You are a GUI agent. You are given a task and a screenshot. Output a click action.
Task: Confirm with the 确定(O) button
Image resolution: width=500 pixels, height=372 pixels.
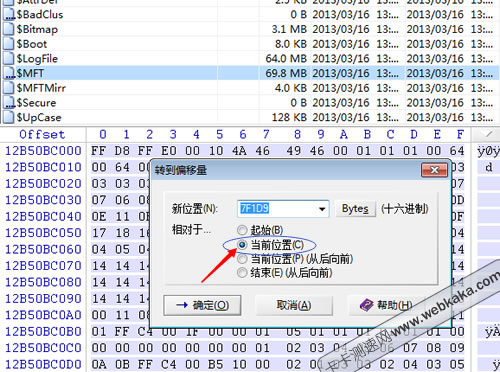pyautogui.click(x=202, y=305)
